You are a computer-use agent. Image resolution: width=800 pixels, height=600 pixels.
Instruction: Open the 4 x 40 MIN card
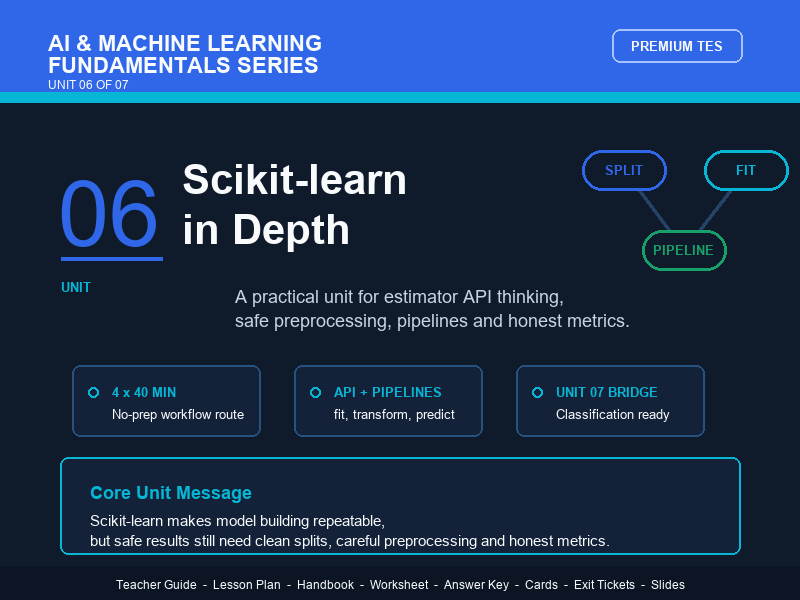pyautogui.click(x=166, y=401)
